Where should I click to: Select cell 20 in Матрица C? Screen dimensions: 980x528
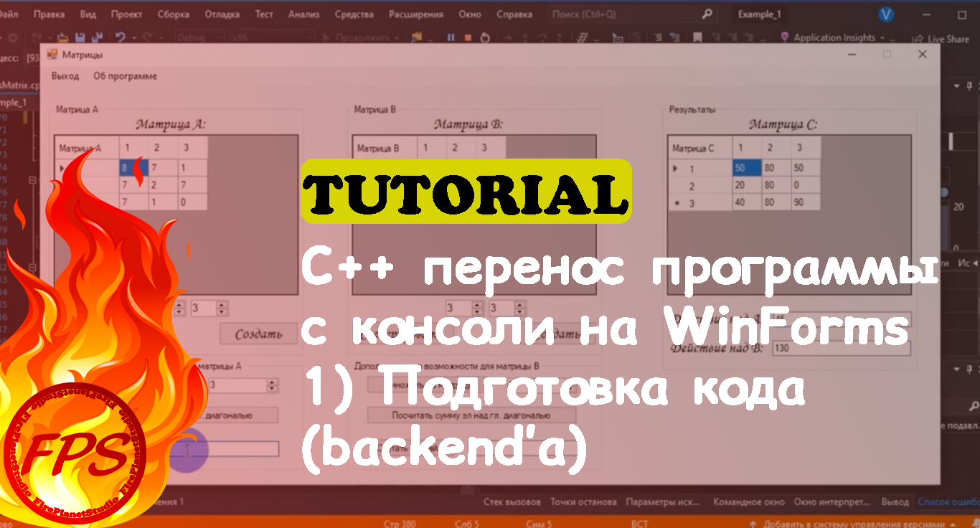pos(747,186)
